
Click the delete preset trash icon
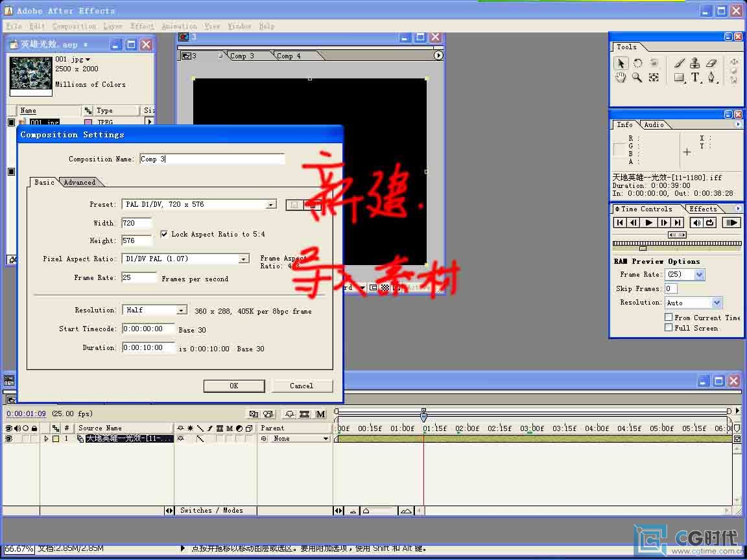pos(313,205)
